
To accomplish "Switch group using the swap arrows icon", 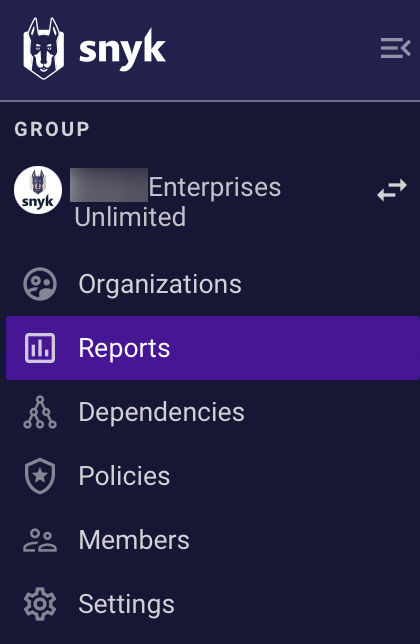I will pyautogui.click(x=392, y=190).
